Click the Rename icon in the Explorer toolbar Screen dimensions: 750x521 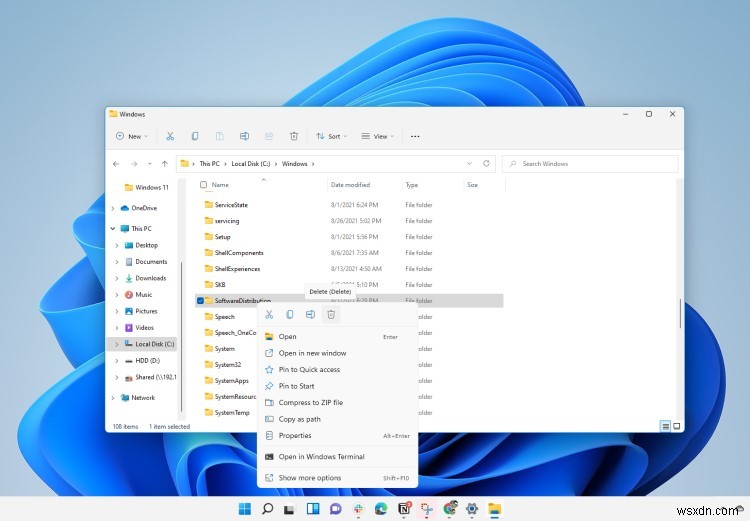[x=244, y=136]
